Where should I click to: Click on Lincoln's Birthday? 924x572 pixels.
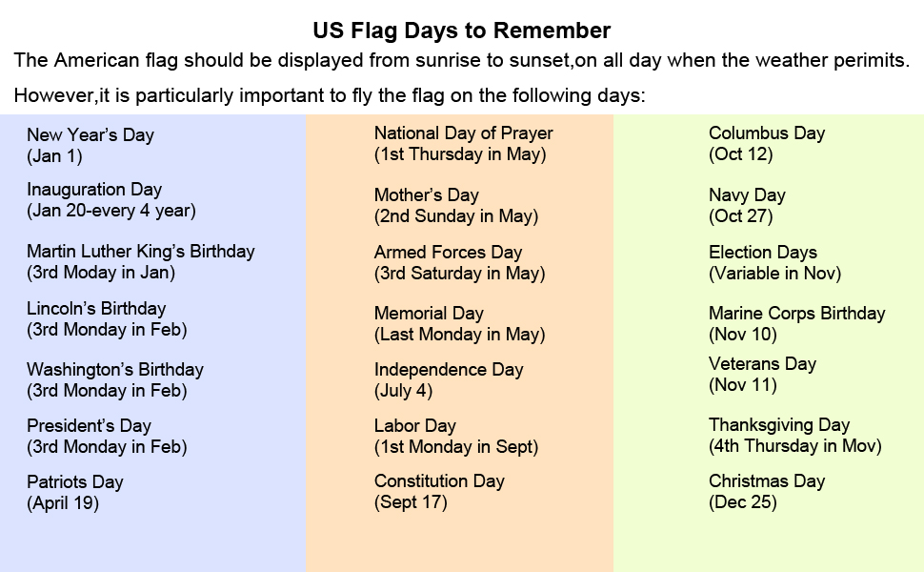point(96,309)
